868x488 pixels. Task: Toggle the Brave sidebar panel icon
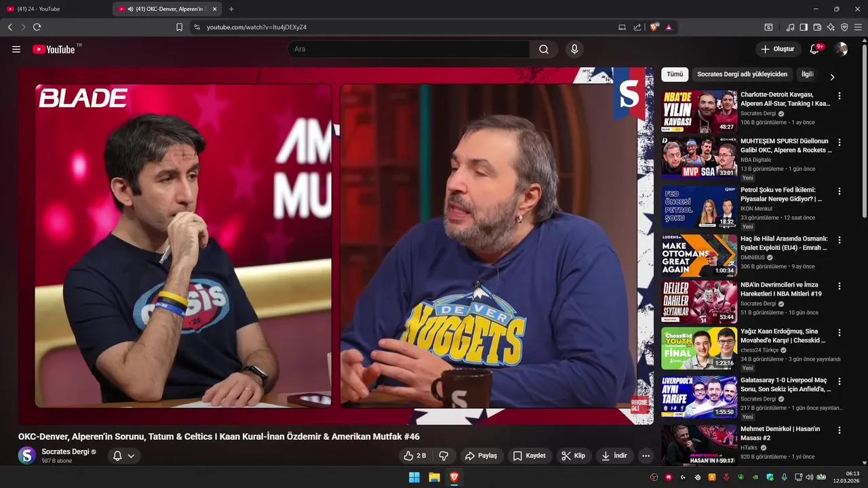click(804, 27)
